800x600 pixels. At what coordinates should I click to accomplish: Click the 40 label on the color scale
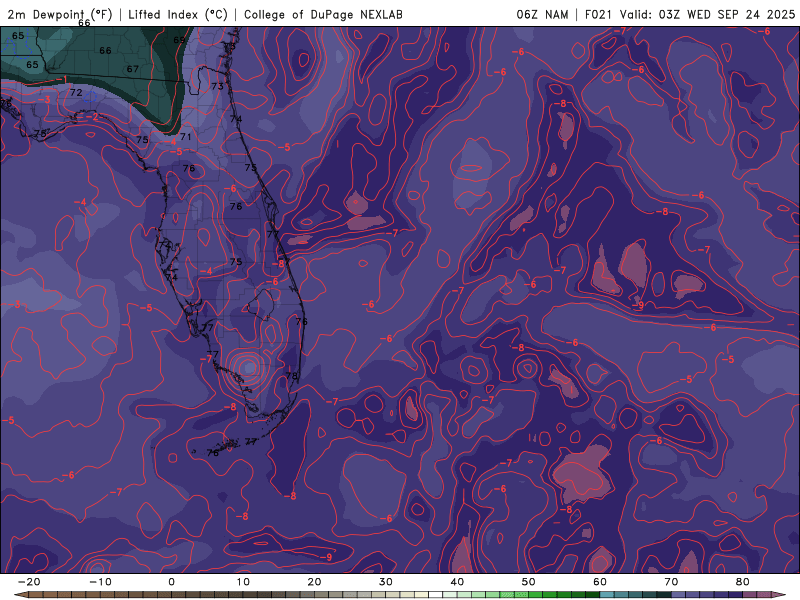tap(457, 582)
